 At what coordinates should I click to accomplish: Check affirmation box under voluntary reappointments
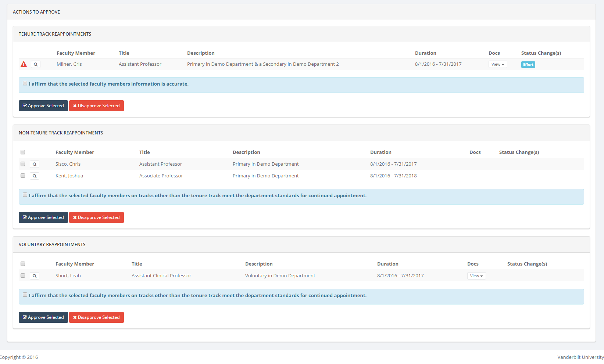pyautogui.click(x=25, y=295)
